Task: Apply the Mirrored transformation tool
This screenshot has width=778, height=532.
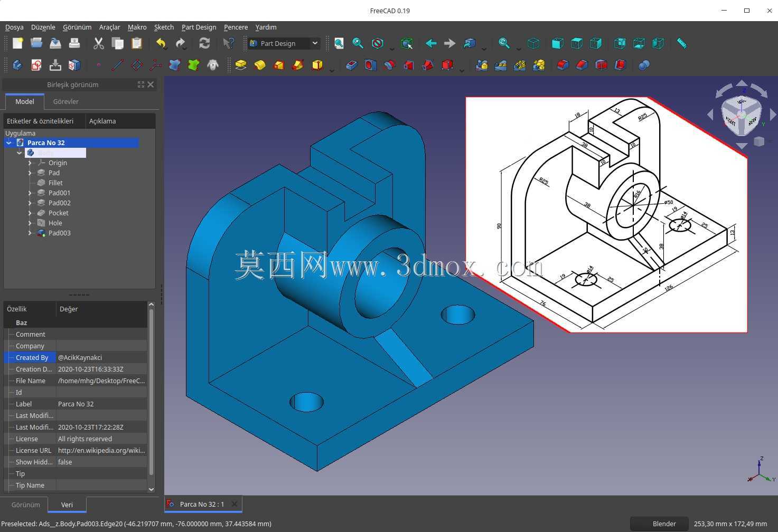Action: pos(482,65)
